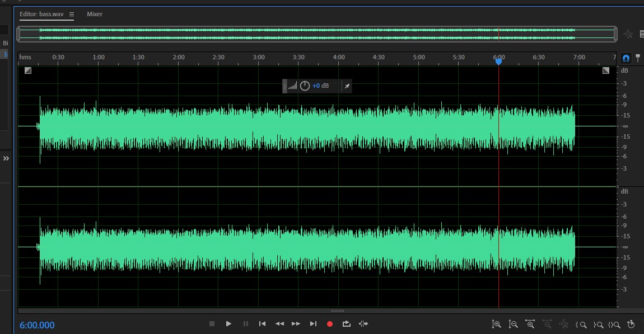Click Zoom Out Full next to transport zoom icons
The height and width of the screenshot is (334, 644).
tap(563, 324)
